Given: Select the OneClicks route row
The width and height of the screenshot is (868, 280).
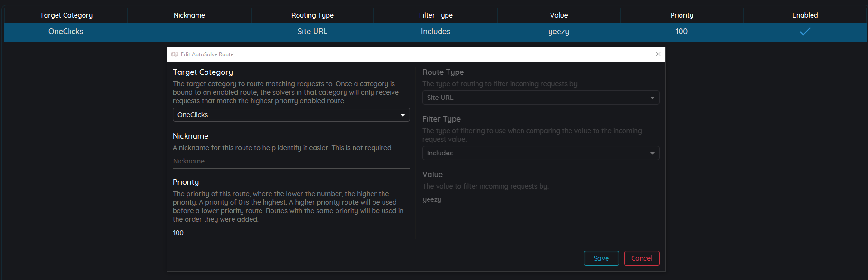Looking at the screenshot, I should coord(66,32).
